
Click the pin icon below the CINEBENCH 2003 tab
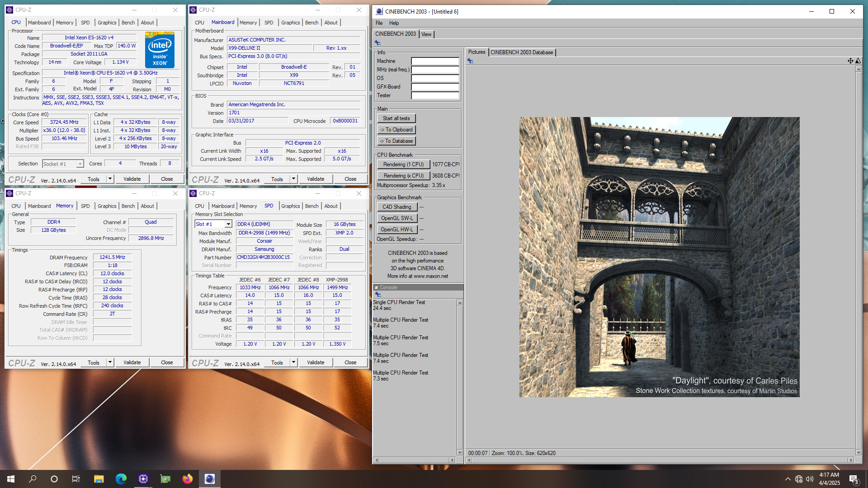378,43
